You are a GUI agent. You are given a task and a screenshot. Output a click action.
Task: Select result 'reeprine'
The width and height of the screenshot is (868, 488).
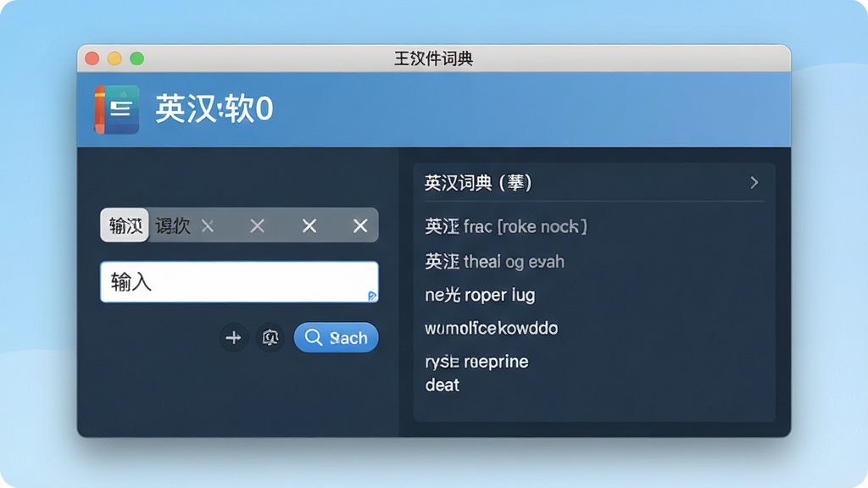(476, 362)
